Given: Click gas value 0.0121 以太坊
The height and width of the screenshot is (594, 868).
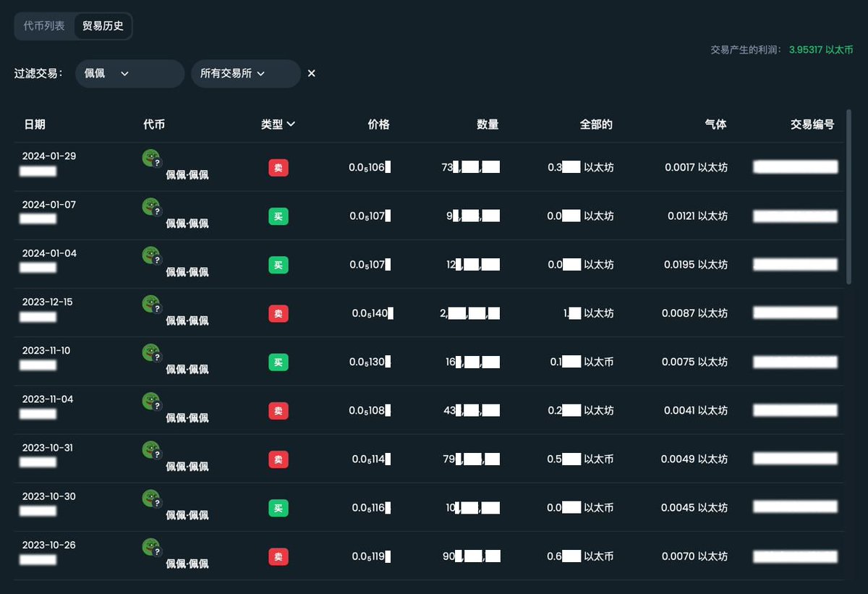Looking at the screenshot, I should [697, 216].
